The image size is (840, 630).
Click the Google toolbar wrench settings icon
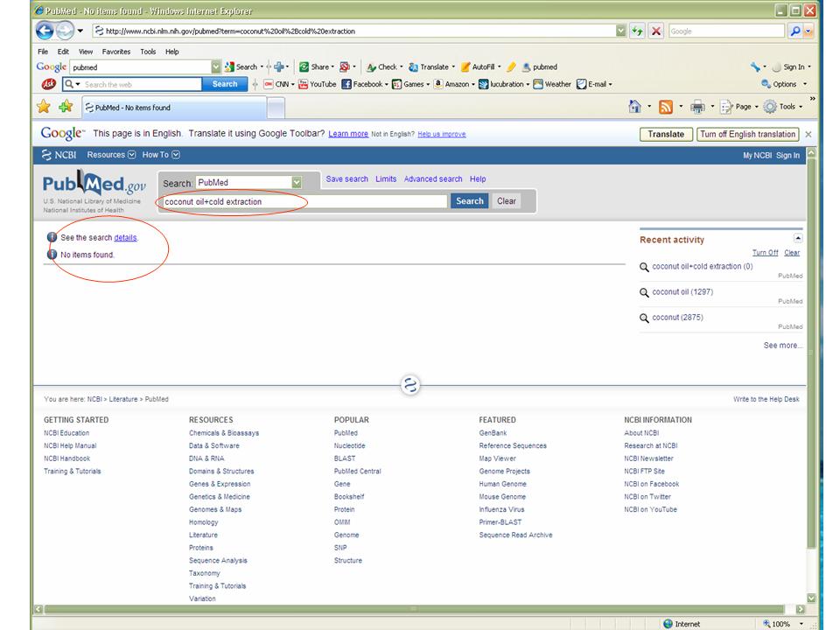coord(755,67)
